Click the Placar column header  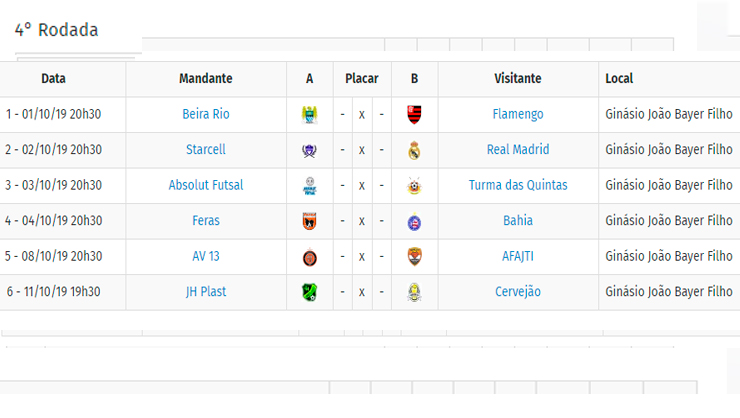pos(362,78)
